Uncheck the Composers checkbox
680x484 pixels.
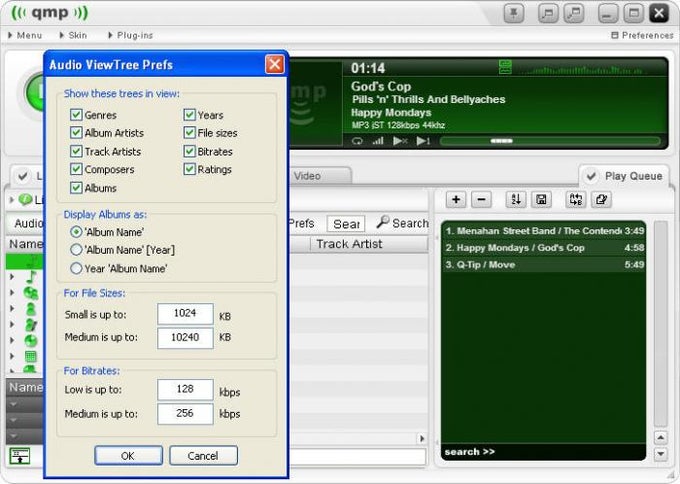tap(76, 169)
